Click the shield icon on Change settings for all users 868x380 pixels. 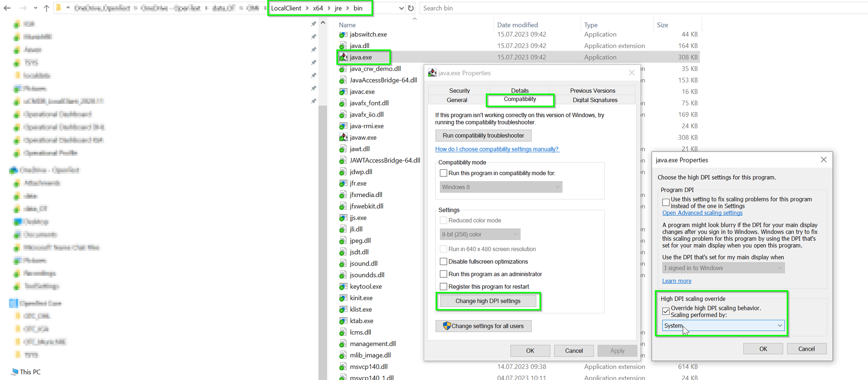coord(446,326)
